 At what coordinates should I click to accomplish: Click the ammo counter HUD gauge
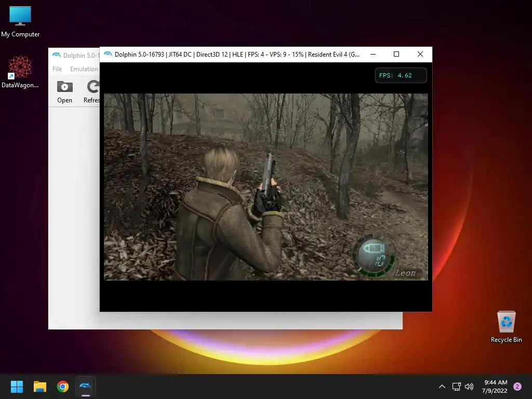(x=375, y=255)
